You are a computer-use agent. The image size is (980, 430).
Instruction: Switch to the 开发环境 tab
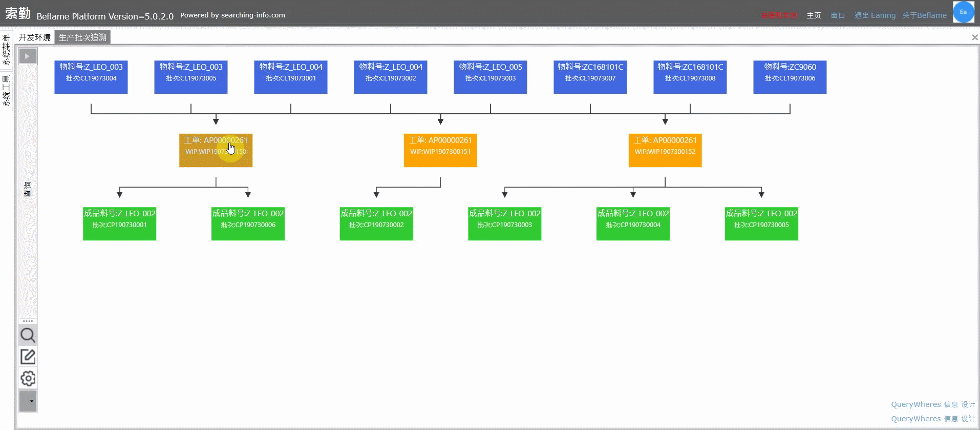[35, 37]
